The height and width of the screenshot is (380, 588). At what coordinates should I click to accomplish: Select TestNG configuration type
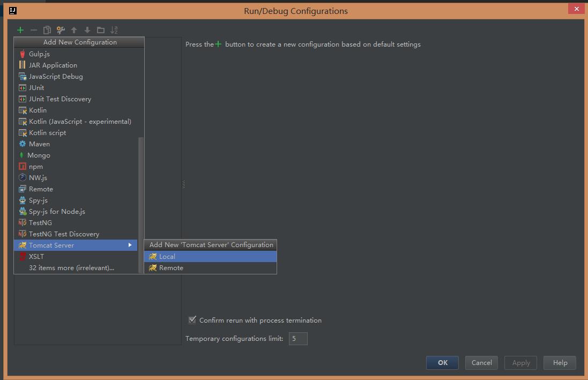point(76,223)
